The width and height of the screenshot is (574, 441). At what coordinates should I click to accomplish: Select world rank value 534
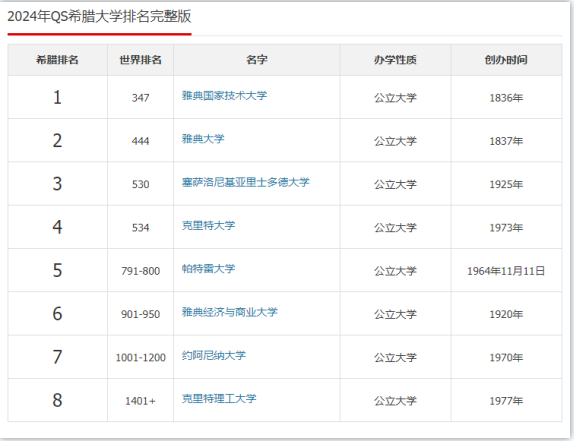coord(141,228)
